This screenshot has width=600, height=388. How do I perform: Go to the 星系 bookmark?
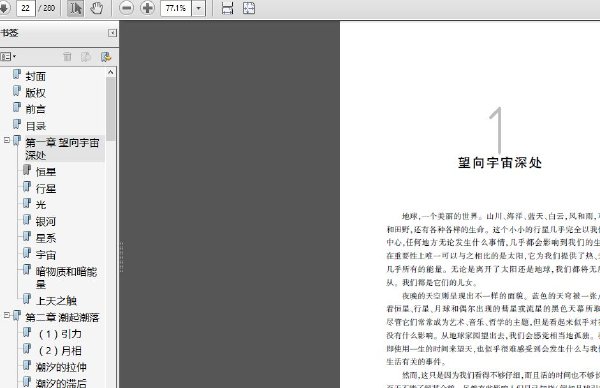coord(46,238)
